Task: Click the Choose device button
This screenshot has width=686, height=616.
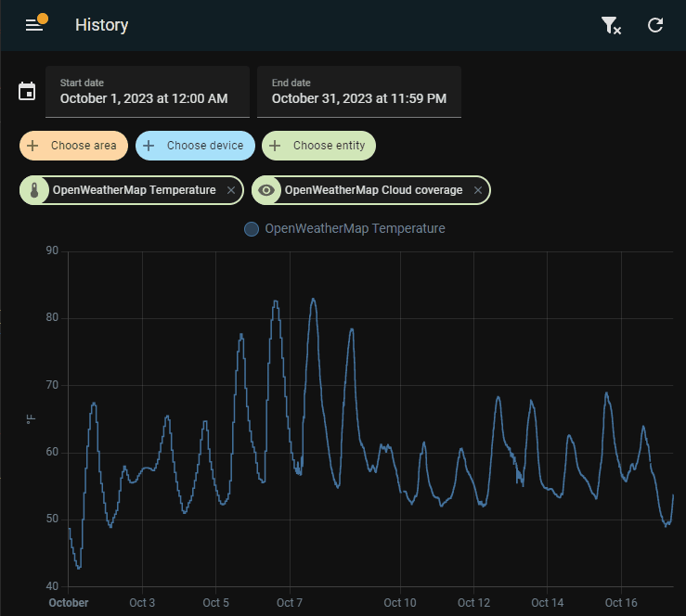Action: click(195, 146)
